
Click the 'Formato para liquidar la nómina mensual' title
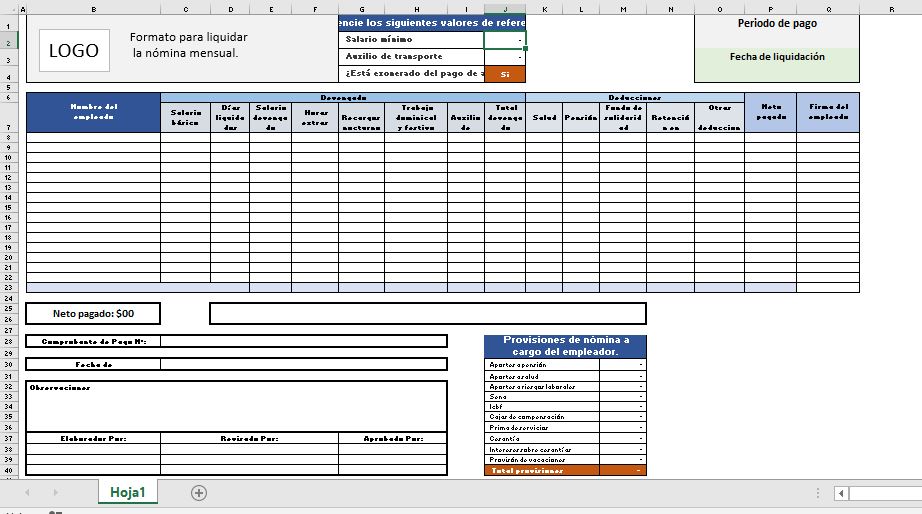pos(188,45)
